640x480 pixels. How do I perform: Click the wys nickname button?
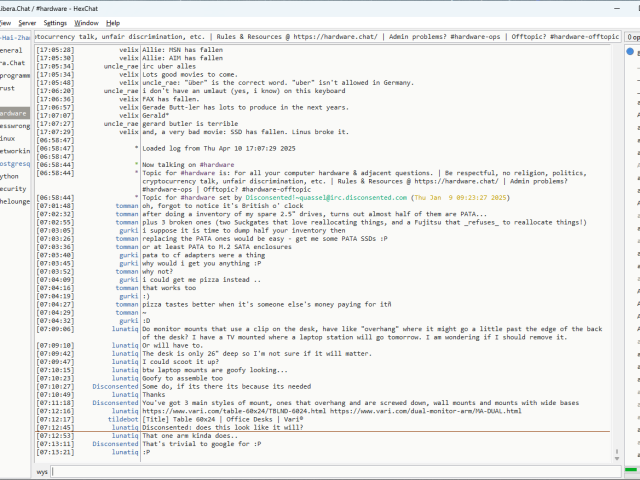[x=43, y=470]
